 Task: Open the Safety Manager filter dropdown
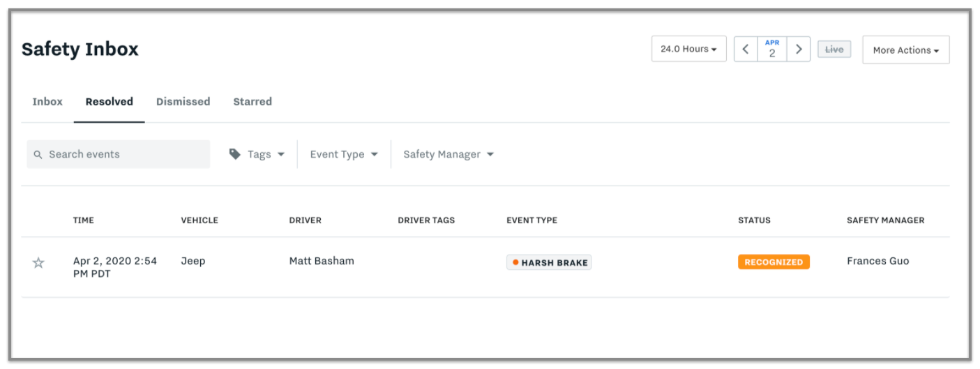click(x=448, y=154)
